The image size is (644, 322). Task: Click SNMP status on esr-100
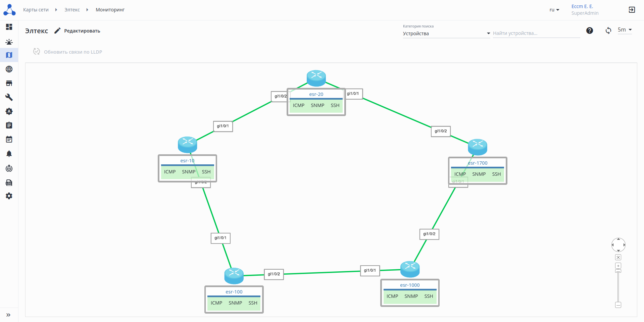tap(235, 303)
